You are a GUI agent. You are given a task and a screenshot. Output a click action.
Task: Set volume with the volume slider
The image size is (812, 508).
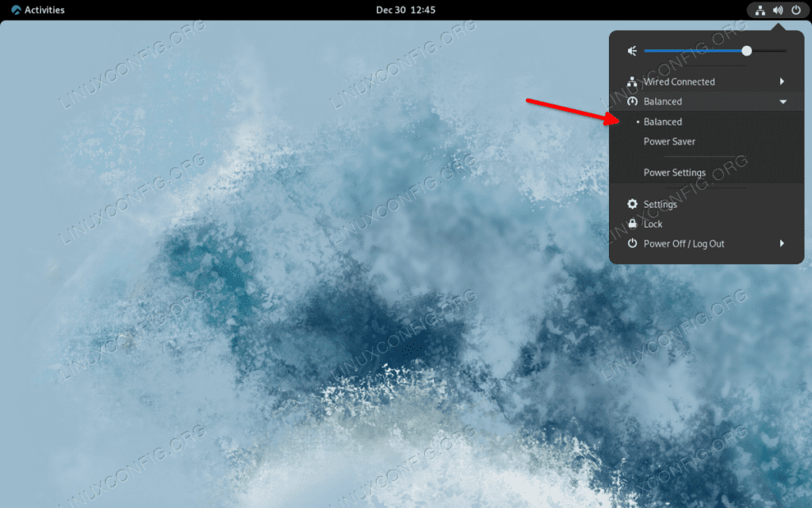(715, 51)
